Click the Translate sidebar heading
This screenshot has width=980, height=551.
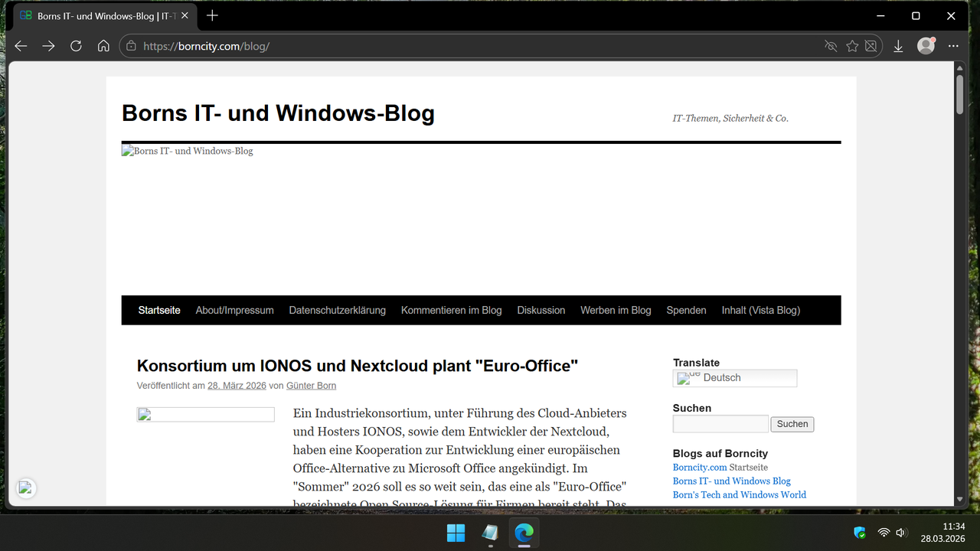(696, 363)
